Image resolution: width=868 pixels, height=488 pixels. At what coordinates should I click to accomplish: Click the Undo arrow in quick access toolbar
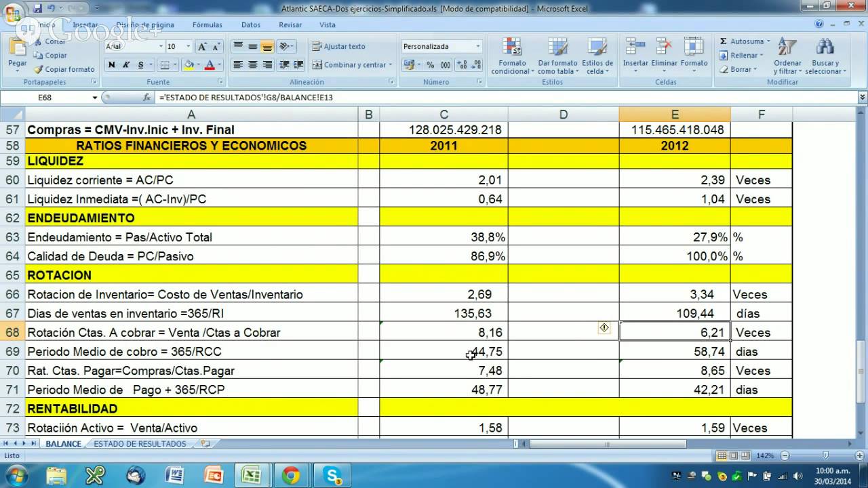tap(50, 8)
